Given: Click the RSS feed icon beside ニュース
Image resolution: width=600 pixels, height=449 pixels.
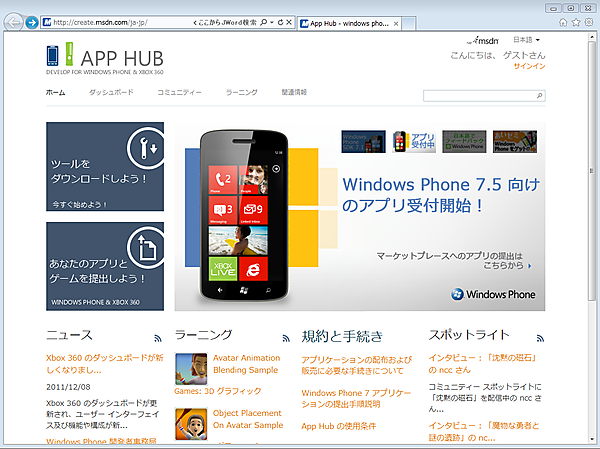Looking at the screenshot, I should click(158, 338).
